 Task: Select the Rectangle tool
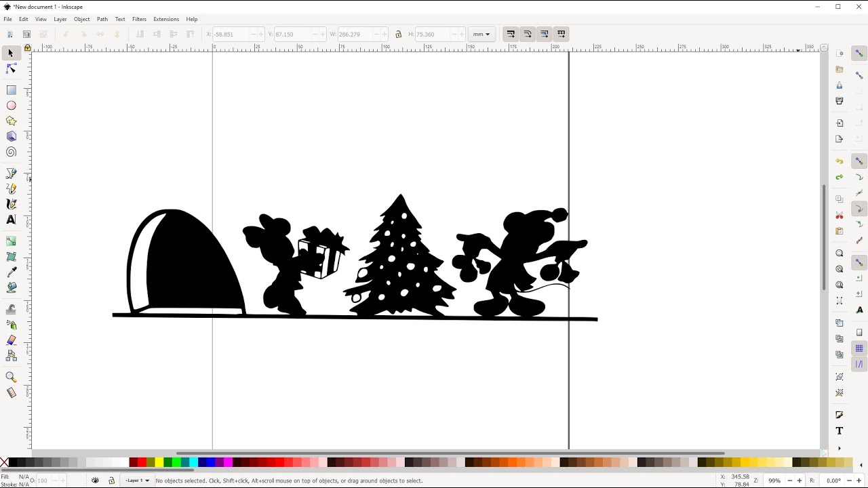click(11, 90)
